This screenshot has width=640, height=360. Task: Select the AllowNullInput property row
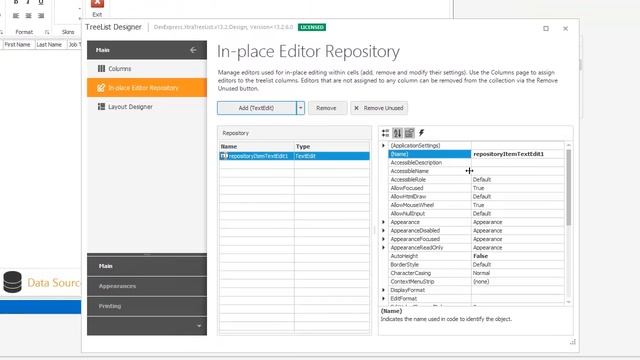[476, 213]
